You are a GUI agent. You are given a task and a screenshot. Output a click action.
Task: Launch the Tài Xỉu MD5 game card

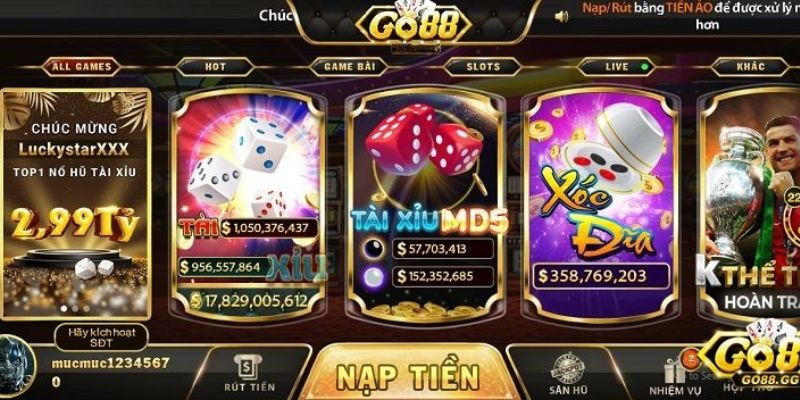426,203
